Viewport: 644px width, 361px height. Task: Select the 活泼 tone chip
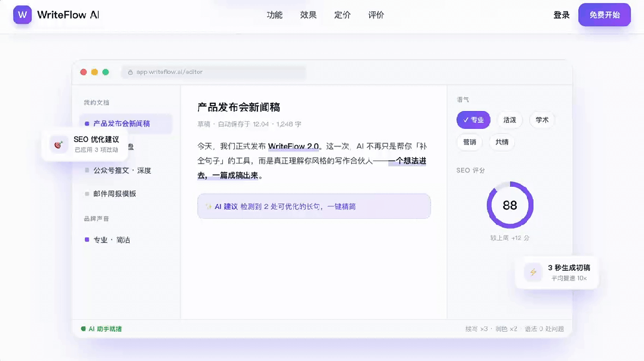coord(510,120)
